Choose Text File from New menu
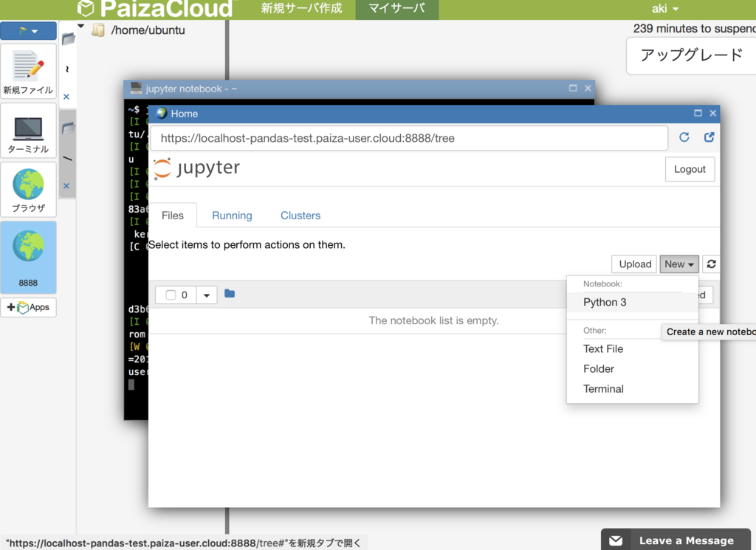The height and width of the screenshot is (550, 756). tap(632, 349)
